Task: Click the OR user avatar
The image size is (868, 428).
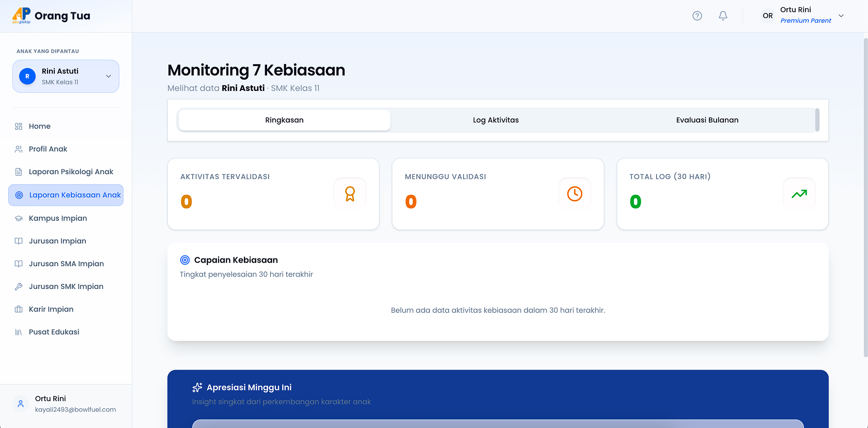Action: pyautogui.click(x=768, y=16)
